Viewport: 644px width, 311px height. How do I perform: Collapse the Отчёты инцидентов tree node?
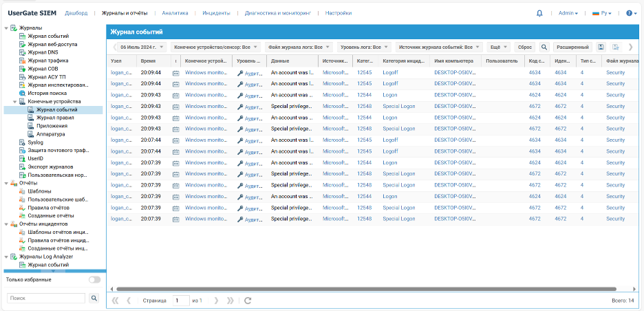tap(6, 224)
